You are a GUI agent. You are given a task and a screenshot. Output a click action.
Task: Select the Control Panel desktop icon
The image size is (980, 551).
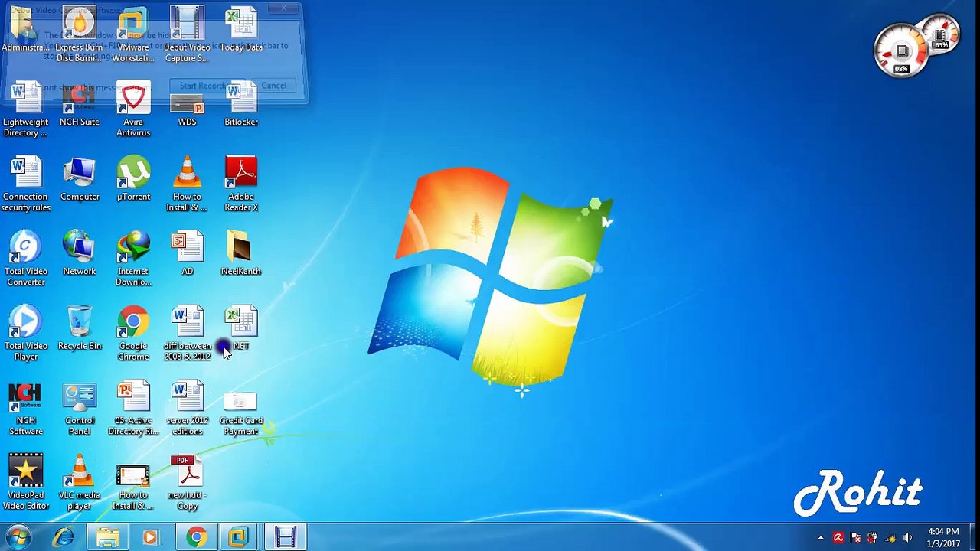click(x=80, y=409)
